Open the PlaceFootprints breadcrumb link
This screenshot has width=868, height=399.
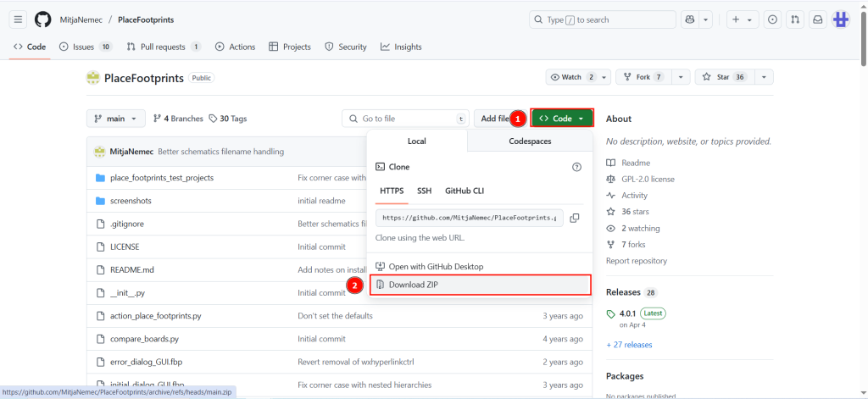tap(146, 19)
